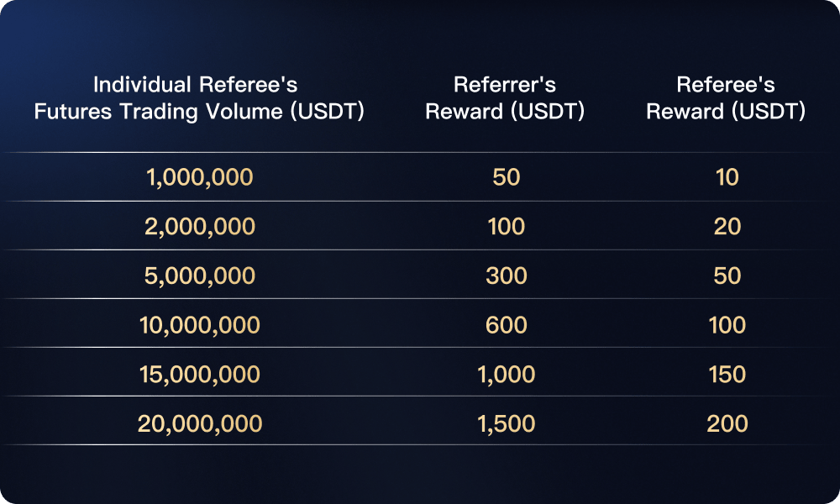This screenshot has height=504, width=840.
Task: Choose the 20,000,000 trading volume cell
Action: click(200, 423)
